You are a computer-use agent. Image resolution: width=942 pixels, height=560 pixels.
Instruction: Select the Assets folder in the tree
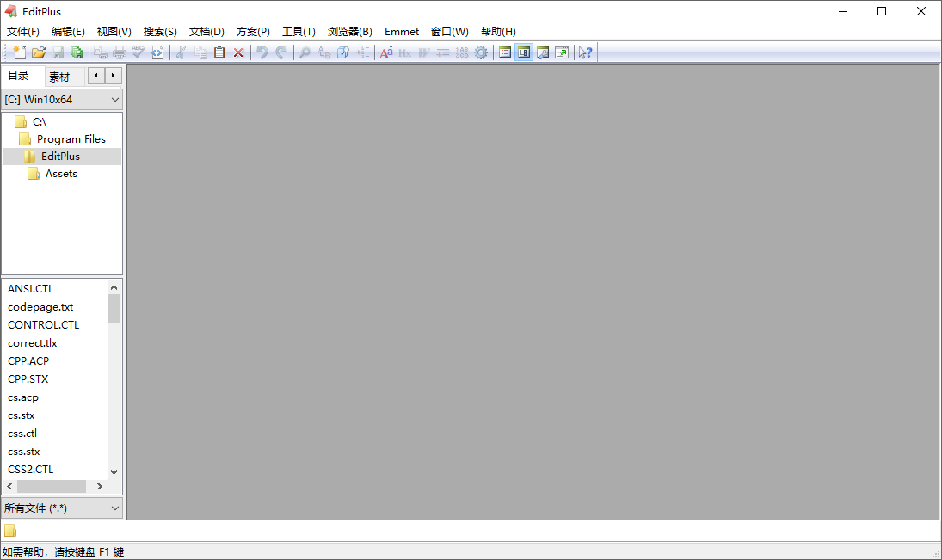coord(60,173)
